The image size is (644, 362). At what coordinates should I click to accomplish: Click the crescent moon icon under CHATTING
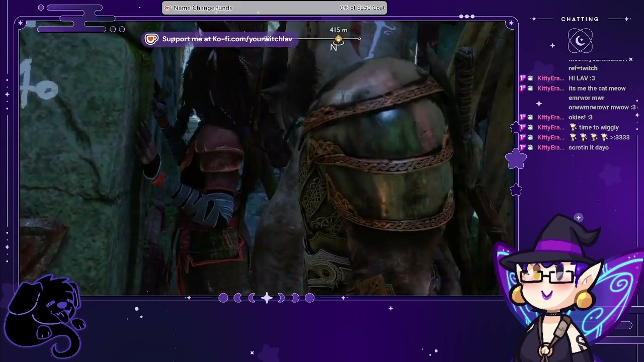pyautogui.click(x=580, y=41)
